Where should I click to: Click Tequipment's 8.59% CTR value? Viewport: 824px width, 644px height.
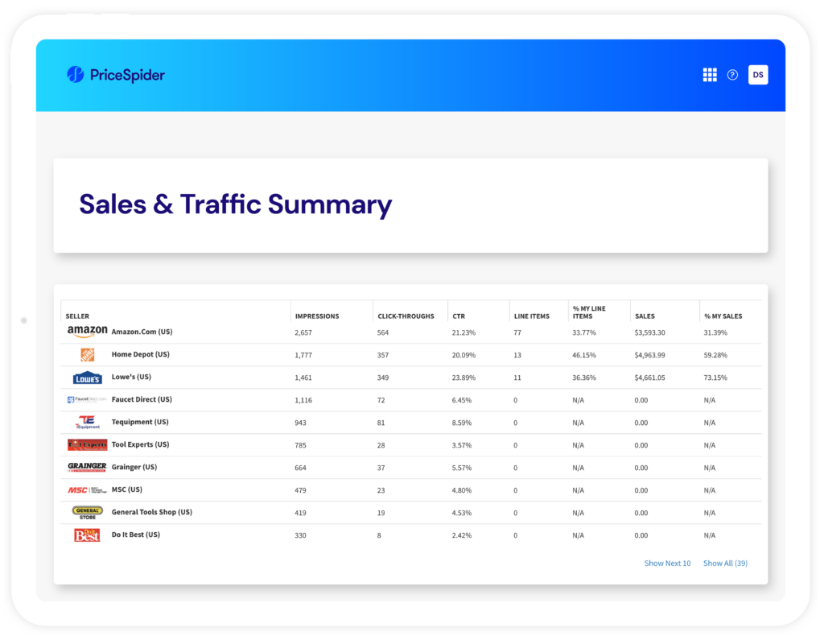[x=461, y=423]
